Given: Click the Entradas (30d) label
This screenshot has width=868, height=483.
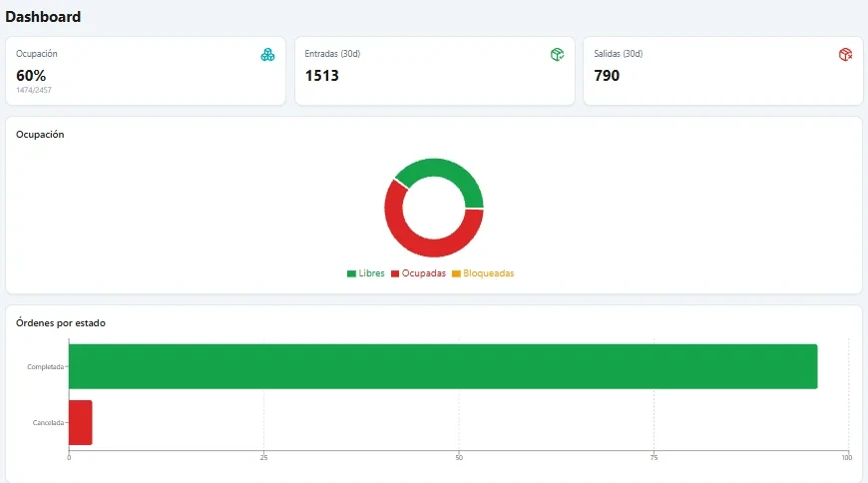Looking at the screenshot, I should point(332,54).
